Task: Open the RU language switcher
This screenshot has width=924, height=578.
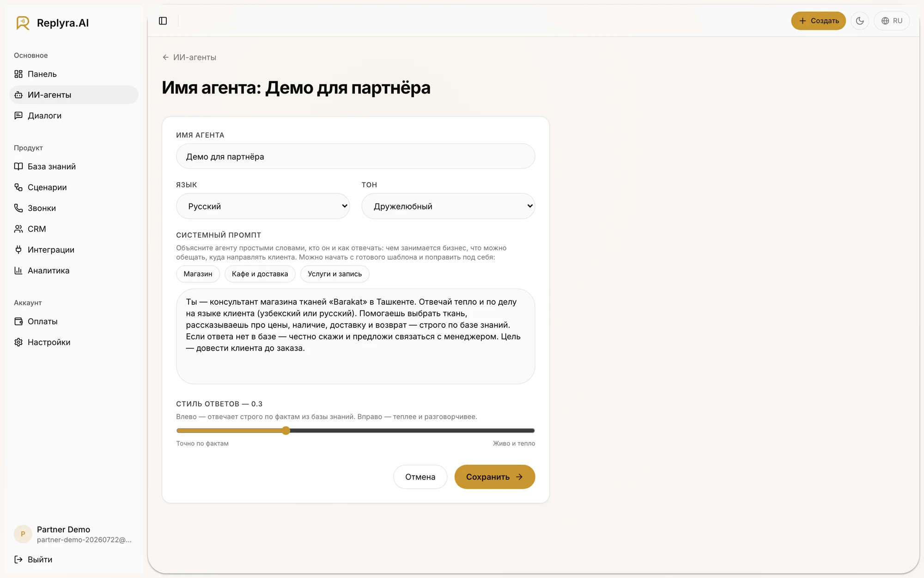Action: (892, 21)
